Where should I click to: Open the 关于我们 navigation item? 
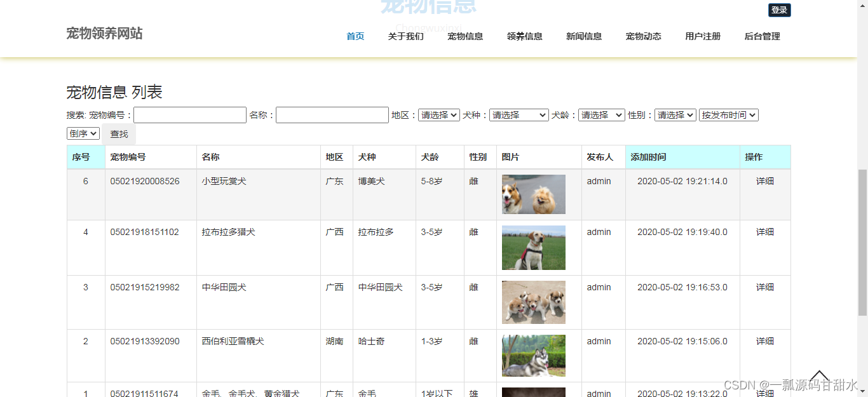pyautogui.click(x=405, y=36)
